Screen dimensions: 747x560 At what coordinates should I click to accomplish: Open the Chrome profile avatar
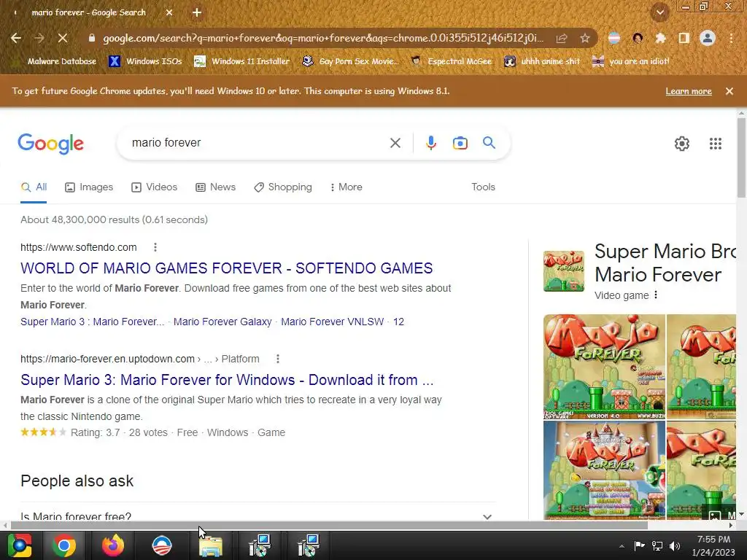(708, 38)
